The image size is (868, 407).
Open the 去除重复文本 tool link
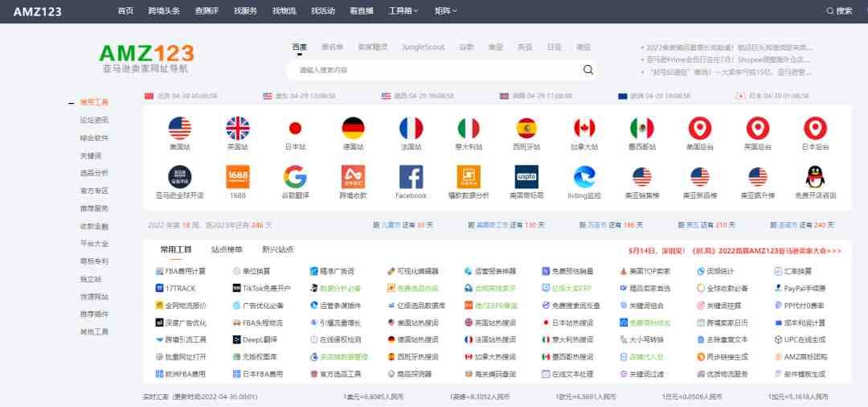click(723, 339)
